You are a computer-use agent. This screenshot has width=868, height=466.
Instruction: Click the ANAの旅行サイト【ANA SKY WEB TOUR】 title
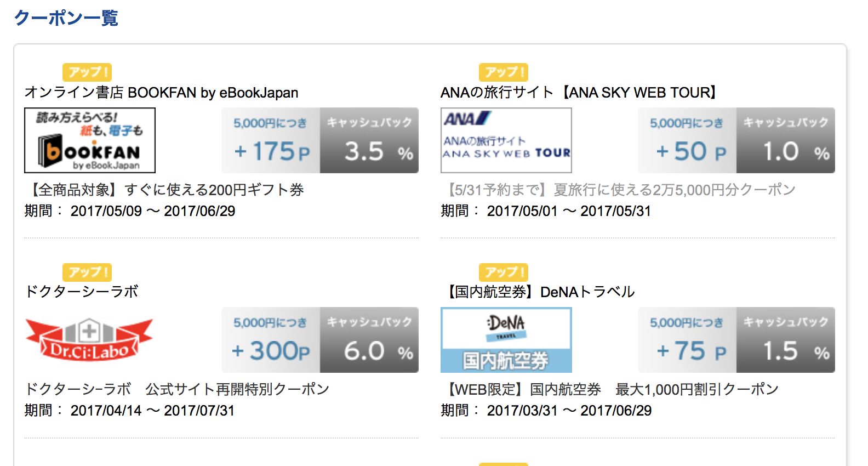580,93
